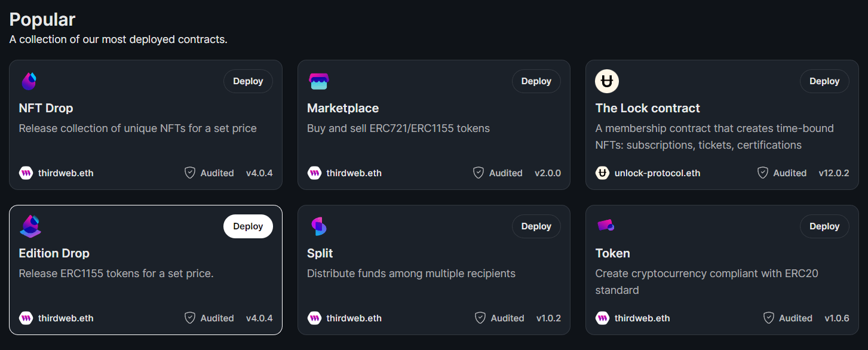Click the unlock-protocol.eth publisher avatar
The image size is (868, 350).
coord(602,173)
